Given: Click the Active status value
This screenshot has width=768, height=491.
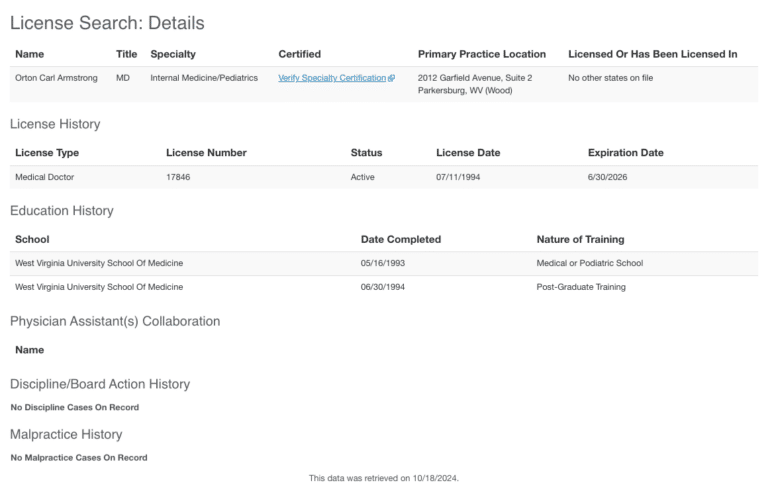Looking at the screenshot, I should 363,177.
